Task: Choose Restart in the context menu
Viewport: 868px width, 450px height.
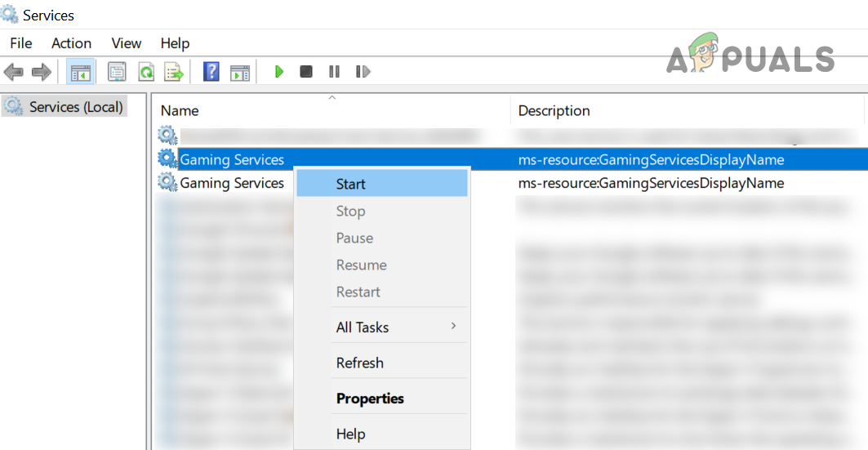Action: 382,292
